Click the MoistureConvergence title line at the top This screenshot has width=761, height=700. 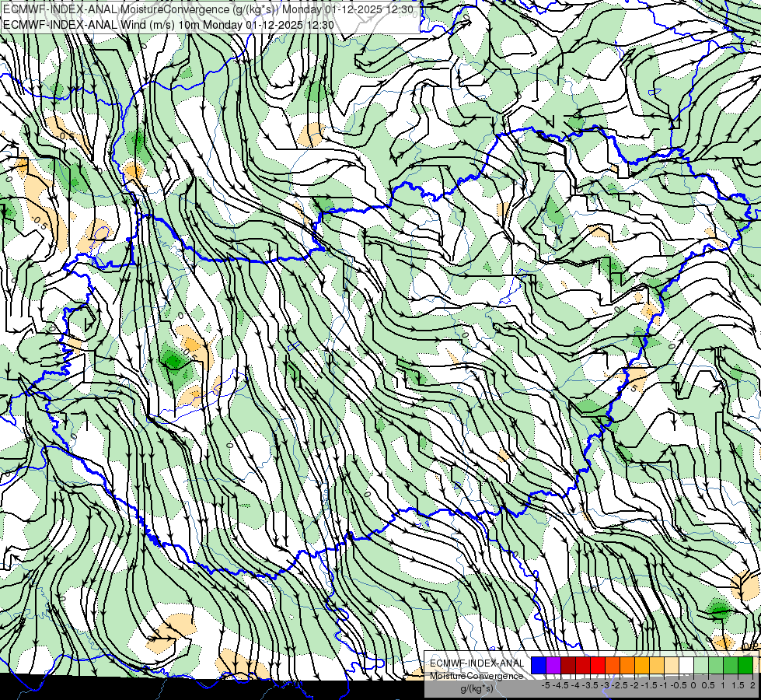[x=208, y=9]
